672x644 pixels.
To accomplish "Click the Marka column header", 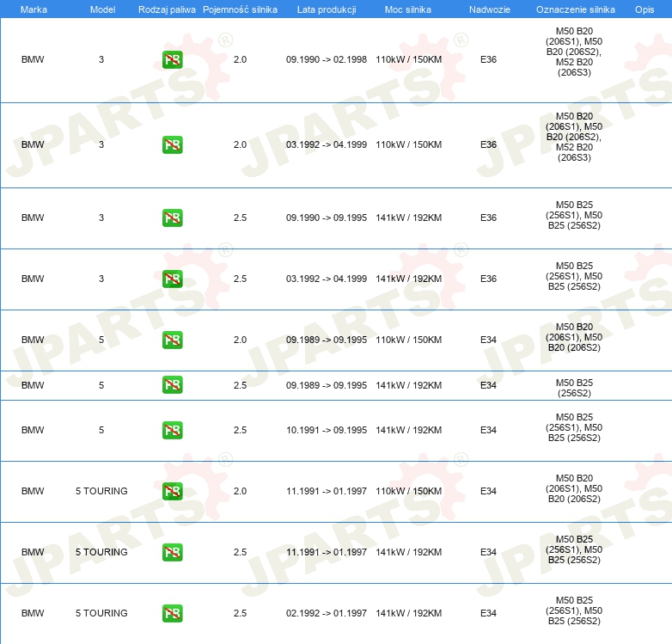I will tap(34, 9).
